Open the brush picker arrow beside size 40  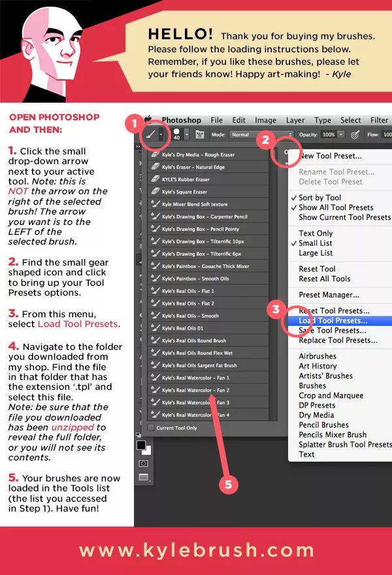tap(186, 134)
